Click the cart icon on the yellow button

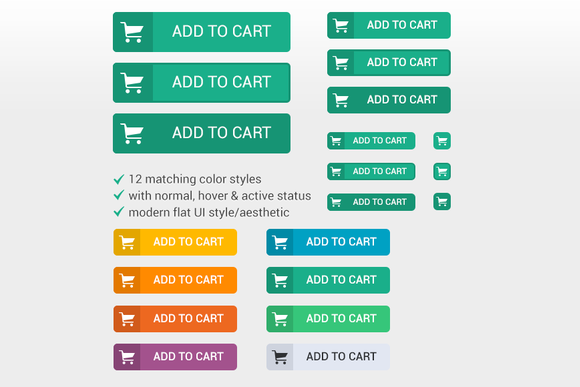(127, 243)
